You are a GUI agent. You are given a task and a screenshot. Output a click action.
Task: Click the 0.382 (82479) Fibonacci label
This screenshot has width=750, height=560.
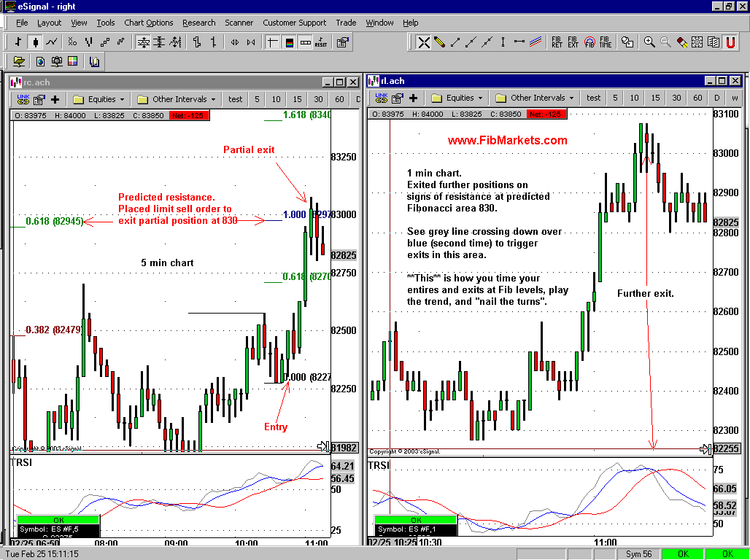(x=53, y=330)
